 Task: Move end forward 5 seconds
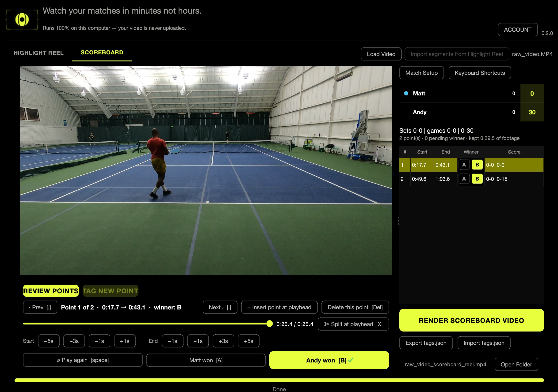tap(249, 341)
